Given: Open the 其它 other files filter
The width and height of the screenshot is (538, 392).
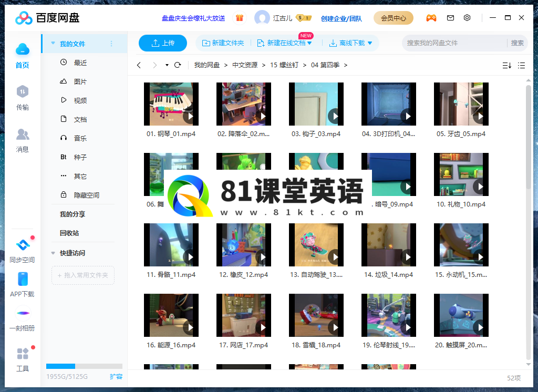Looking at the screenshot, I should coord(80,176).
